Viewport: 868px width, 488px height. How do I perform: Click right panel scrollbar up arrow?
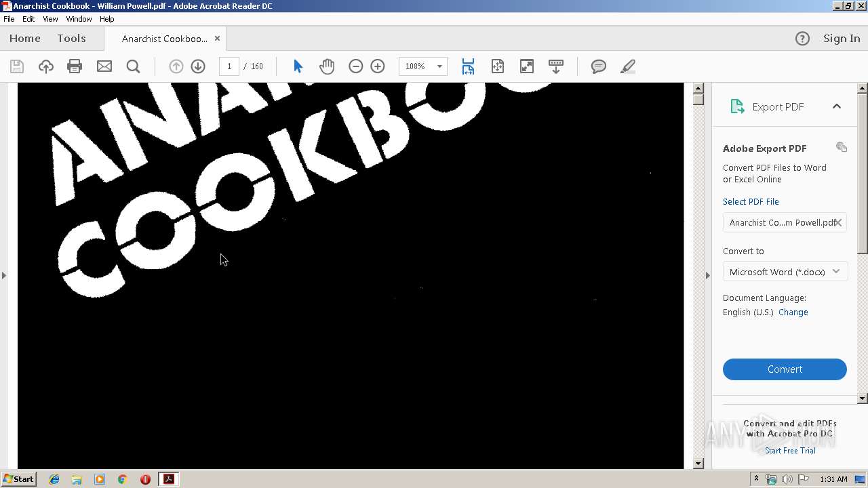coord(863,88)
